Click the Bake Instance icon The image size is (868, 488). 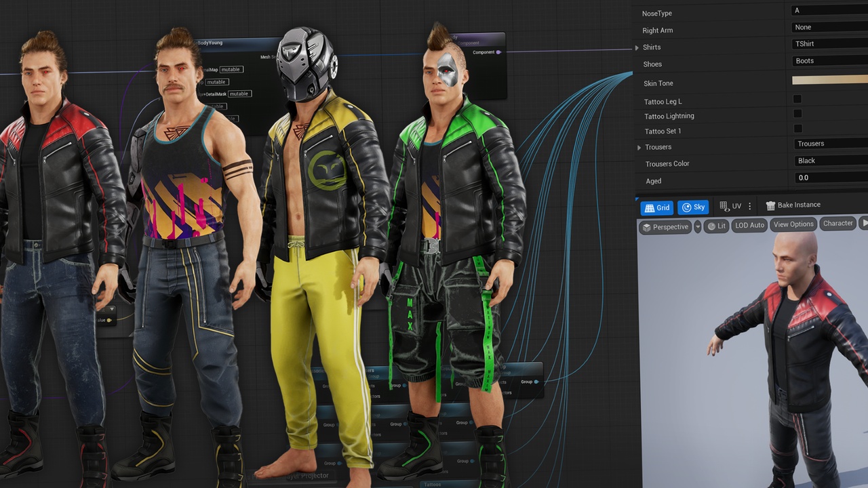coord(770,205)
